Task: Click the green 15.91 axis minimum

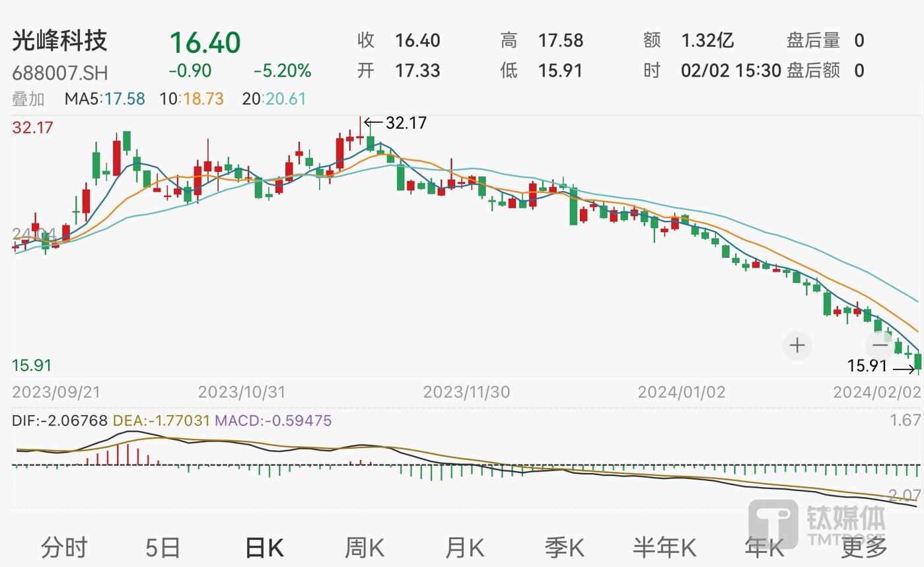Action: [32, 365]
